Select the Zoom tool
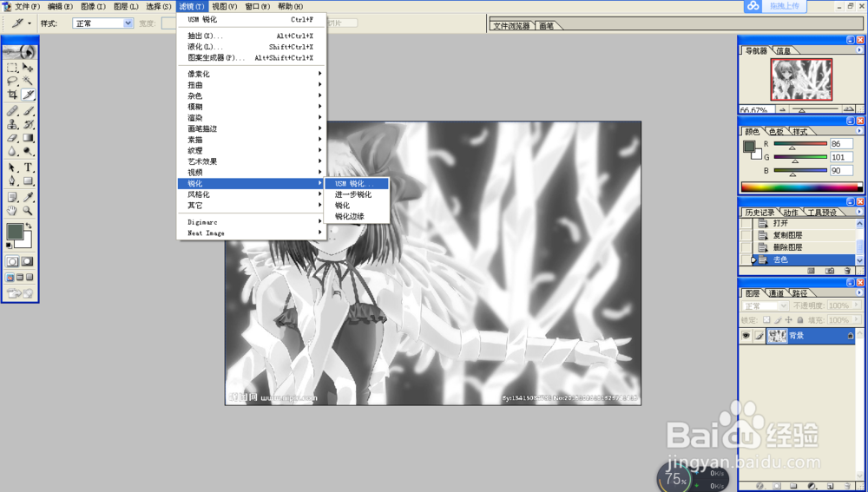This screenshot has height=492, width=868. (28, 210)
